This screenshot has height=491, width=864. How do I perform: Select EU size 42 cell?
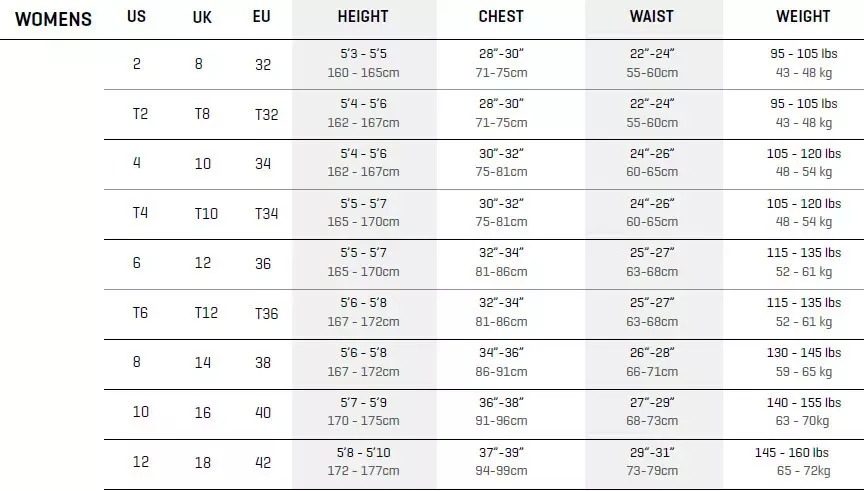pyautogui.click(x=263, y=463)
